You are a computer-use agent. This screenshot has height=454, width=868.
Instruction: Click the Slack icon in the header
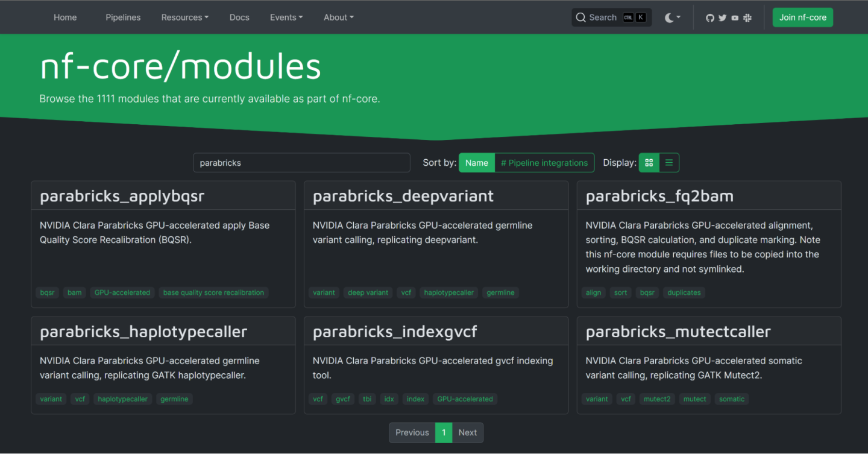747,17
